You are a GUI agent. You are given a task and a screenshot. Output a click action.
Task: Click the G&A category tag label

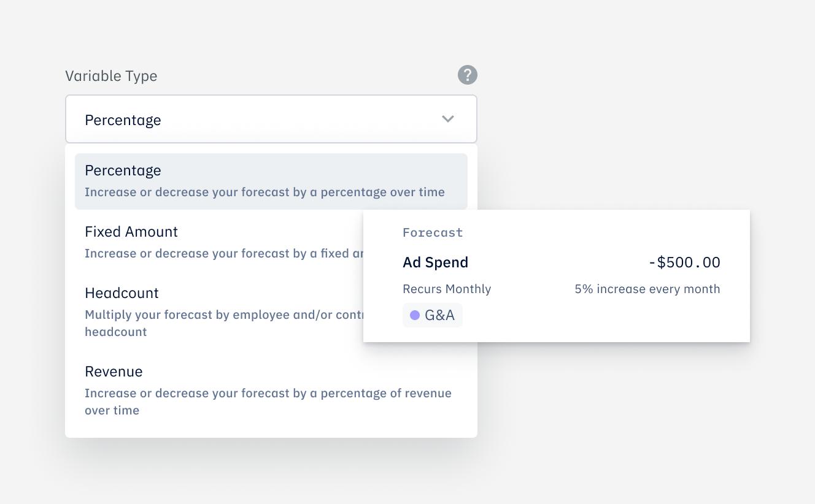[x=439, y=315]
